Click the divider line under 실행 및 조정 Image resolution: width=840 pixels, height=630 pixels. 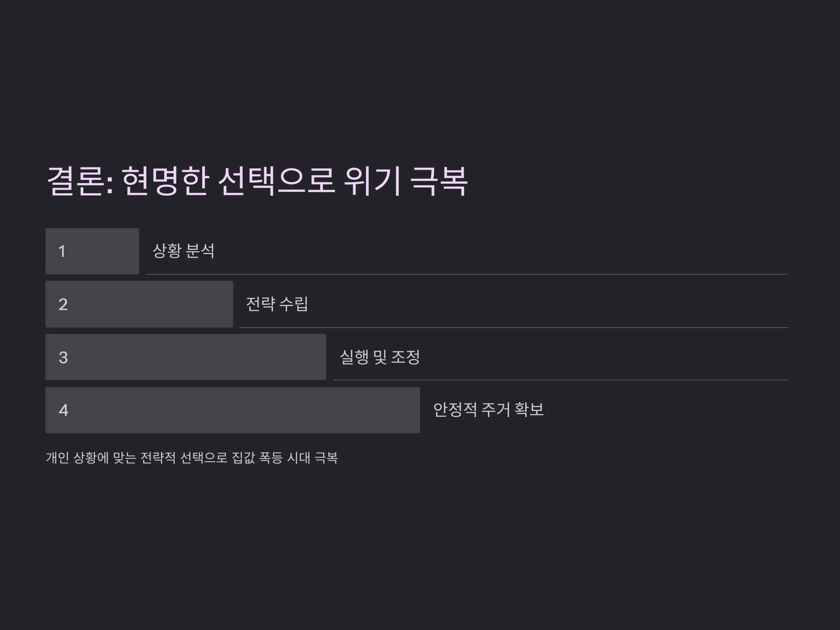pyautogui.click(x=560, y=380)
